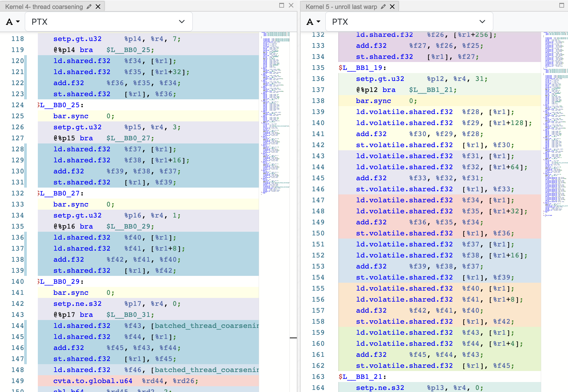Expand the arrow next to the A font icon
Screen dimensions: 568x392
click(17, 22)
